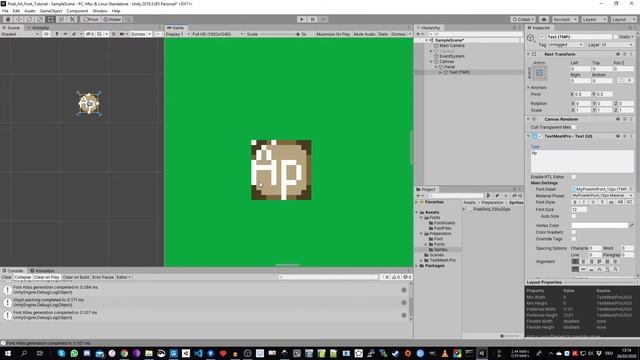Open Vertex Color swatch
The image size is (640, 360).
coord(600,225)
